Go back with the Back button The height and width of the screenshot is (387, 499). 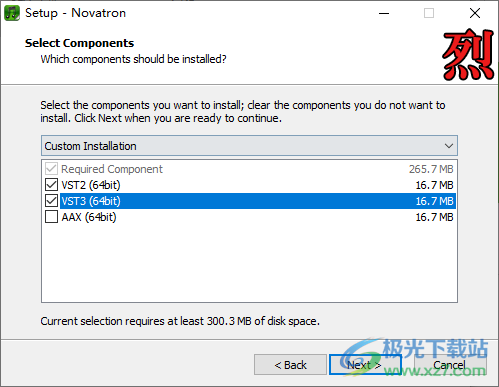(x=290, y=365)
